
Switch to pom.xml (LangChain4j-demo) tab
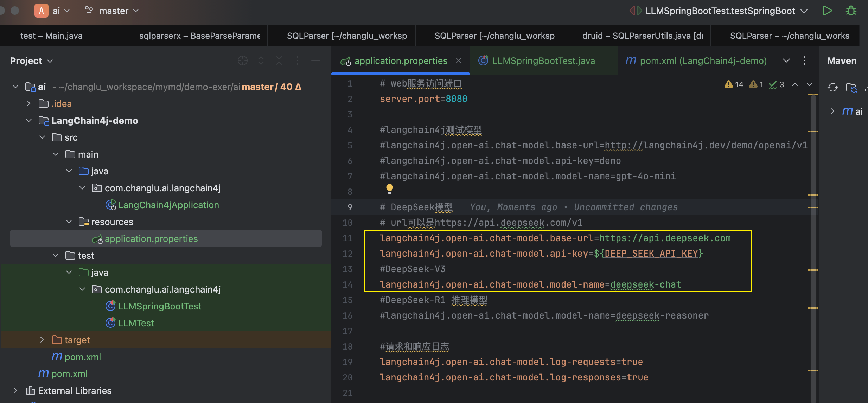point(696,61)
